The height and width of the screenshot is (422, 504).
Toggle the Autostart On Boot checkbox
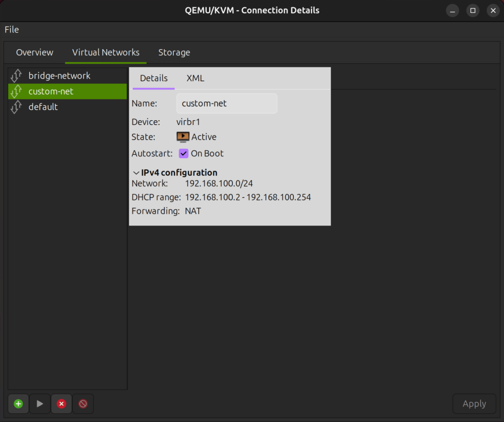pos(183,153)
